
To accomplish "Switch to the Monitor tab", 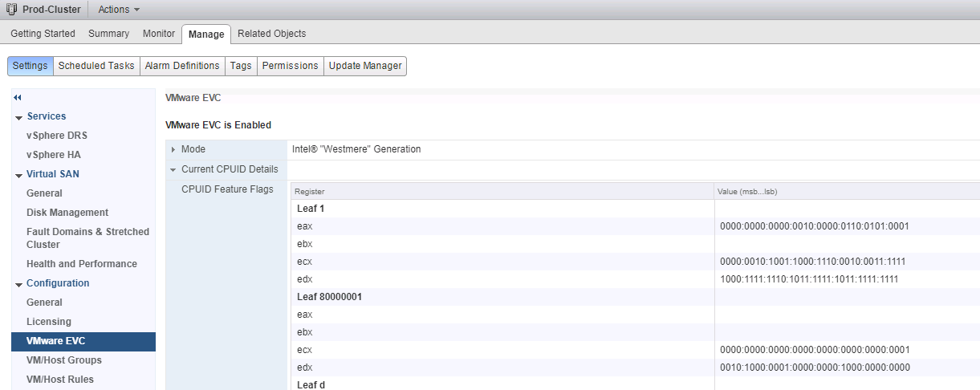I will click(158, 34).
